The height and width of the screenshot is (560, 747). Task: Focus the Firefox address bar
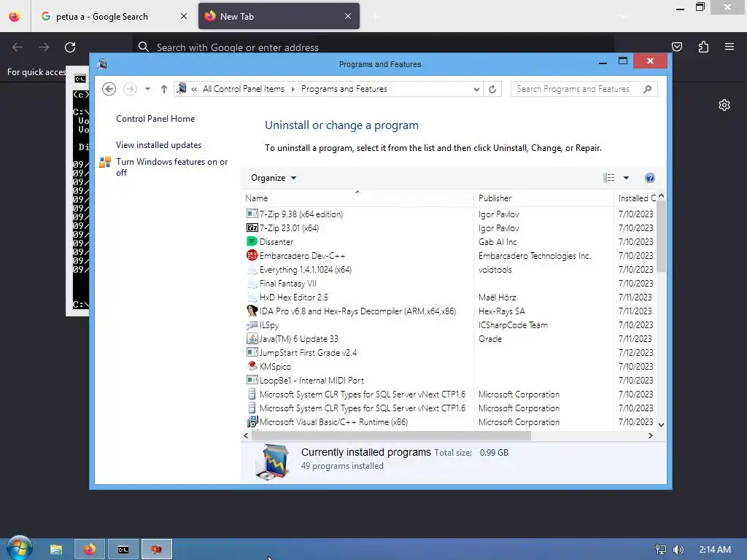(373, 47)
